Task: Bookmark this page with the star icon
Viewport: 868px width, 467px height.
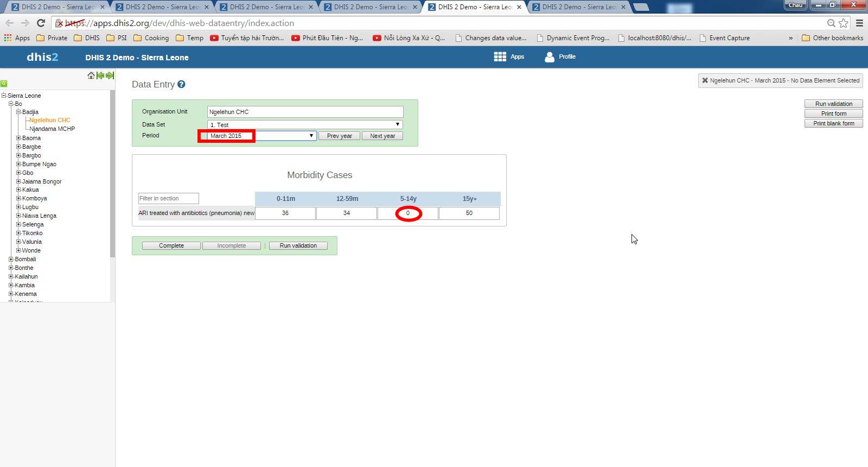Action: pos(844,23)
